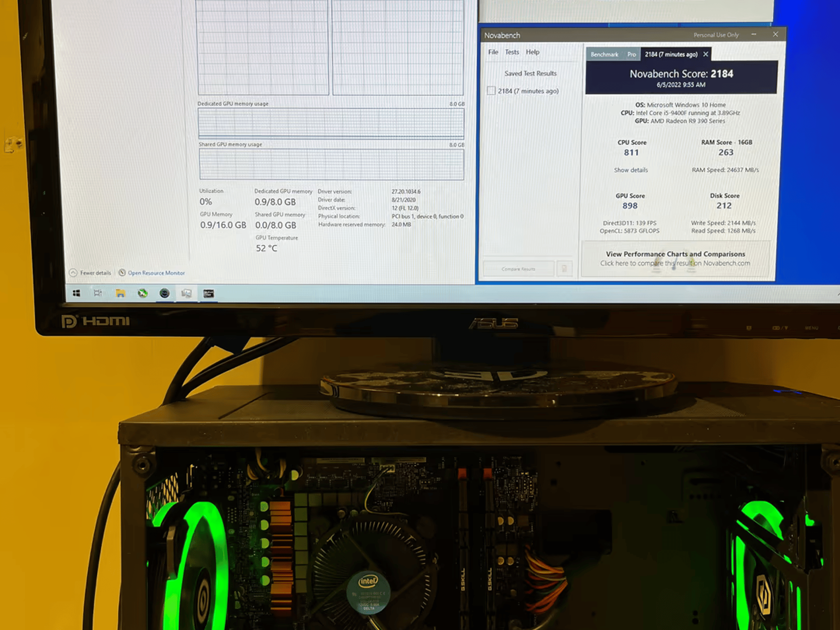The height and width of the screenshot is (630, 840).
Task: Click the GPU Score value 898
Action: (630, 206)
